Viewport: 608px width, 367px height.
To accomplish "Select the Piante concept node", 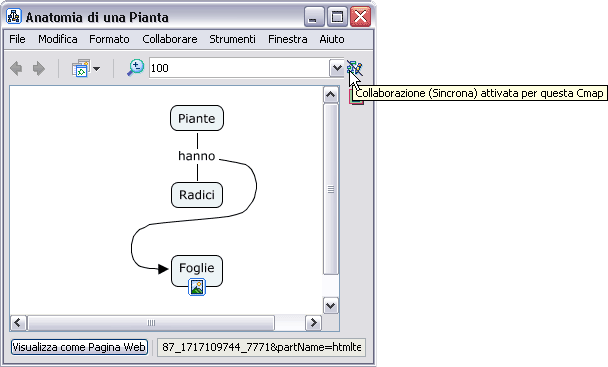I will [197, 118].
